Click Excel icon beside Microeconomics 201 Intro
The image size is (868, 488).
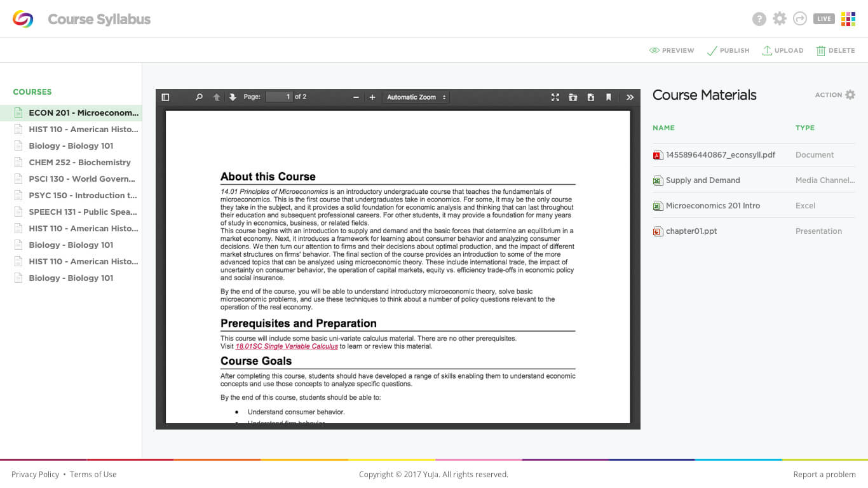658,206
